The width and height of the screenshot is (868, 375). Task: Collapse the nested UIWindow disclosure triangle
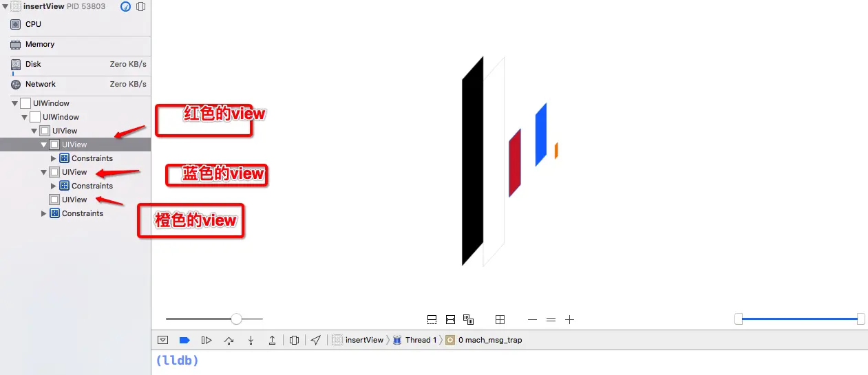click(x=25, y=117)
